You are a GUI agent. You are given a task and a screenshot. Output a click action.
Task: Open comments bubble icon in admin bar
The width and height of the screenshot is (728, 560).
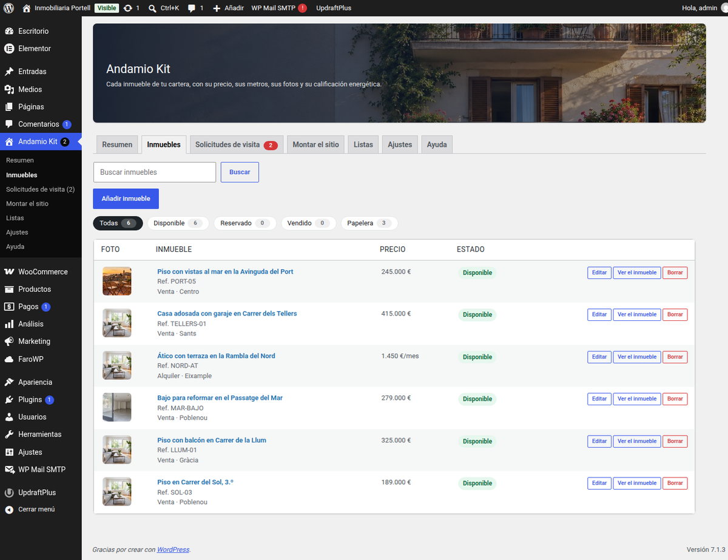[x=192, y=8]
